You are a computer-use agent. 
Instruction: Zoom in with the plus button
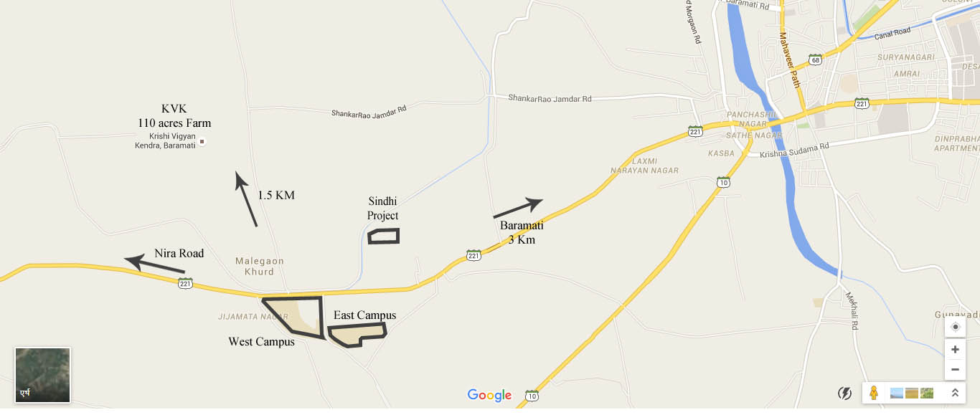955,350
